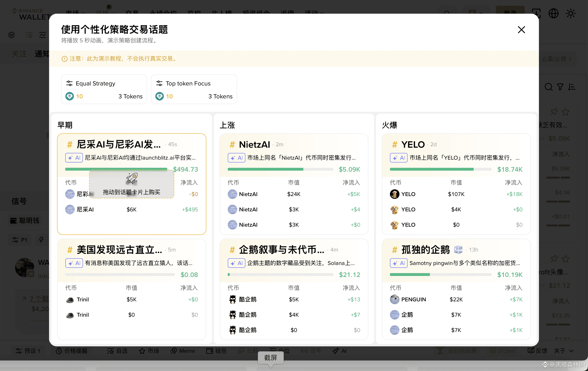Click the settings gear icon top left
The width and height of the screenshot is (588, 371).
pos(11,35)
